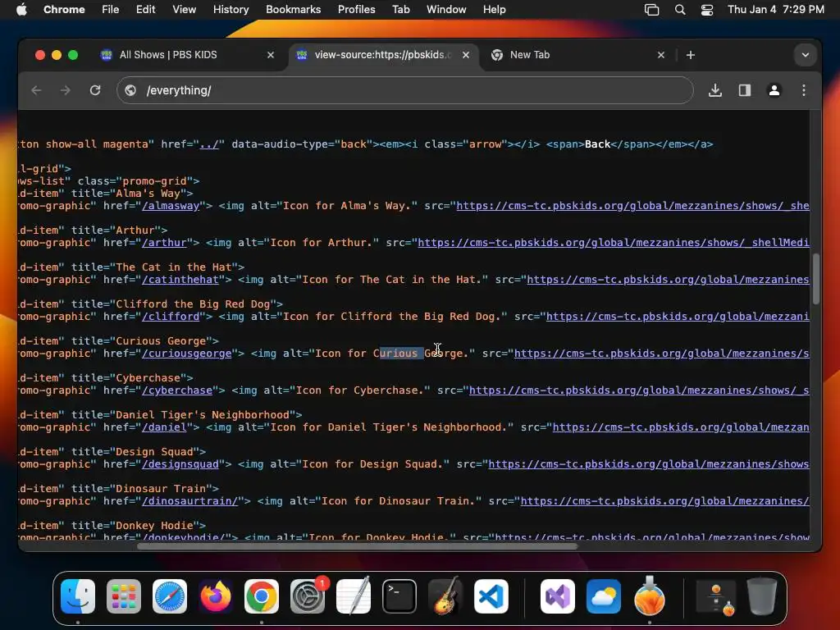This screenshot has height=630, width=840.
Task: Click the site info icon in address bar
Action: [x=130, y=90]
